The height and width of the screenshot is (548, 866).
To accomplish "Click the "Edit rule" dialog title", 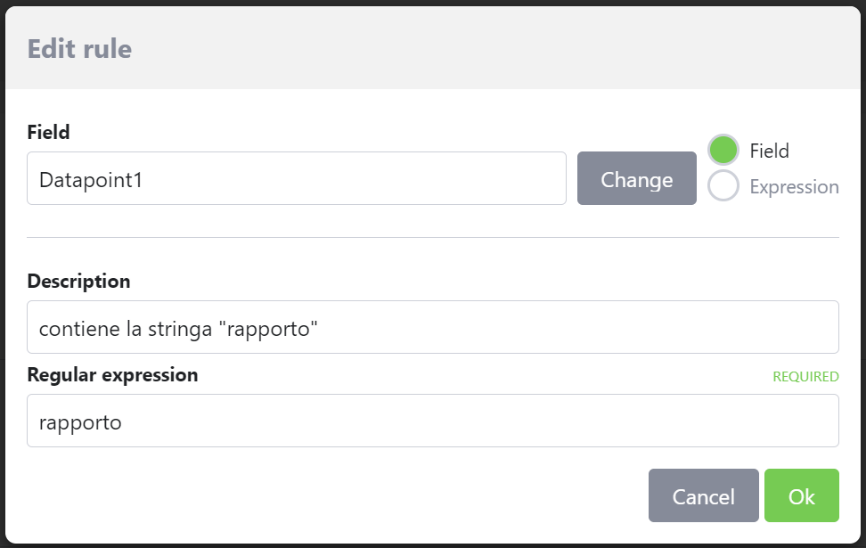I will coord(79,48).
